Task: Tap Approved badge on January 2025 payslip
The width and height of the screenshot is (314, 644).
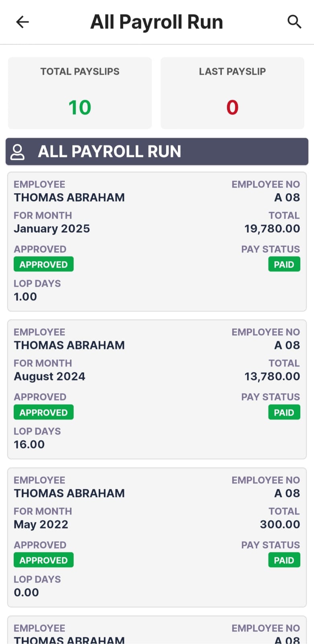Action: point(43,264)
